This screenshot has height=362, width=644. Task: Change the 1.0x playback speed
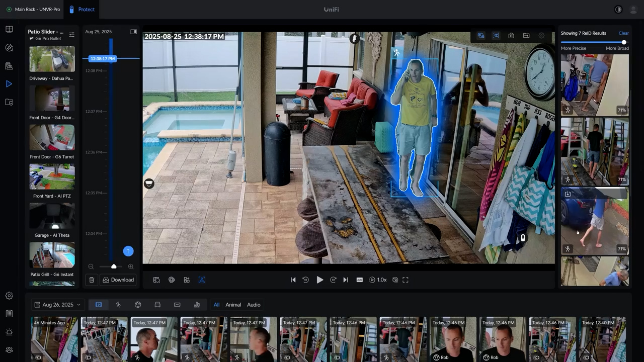tap(378, 280)
